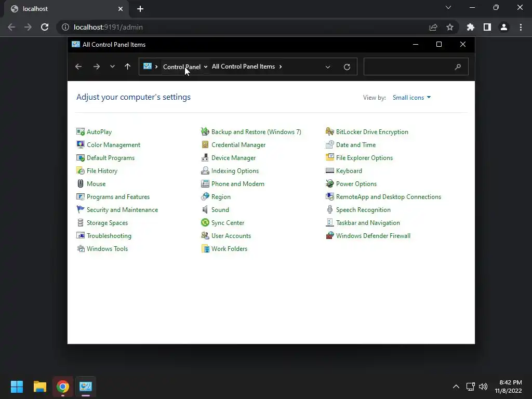The width and height of the screenshot is (532, 399).
Task: Reload the Chrome page
Action: [x=45, y=27]
